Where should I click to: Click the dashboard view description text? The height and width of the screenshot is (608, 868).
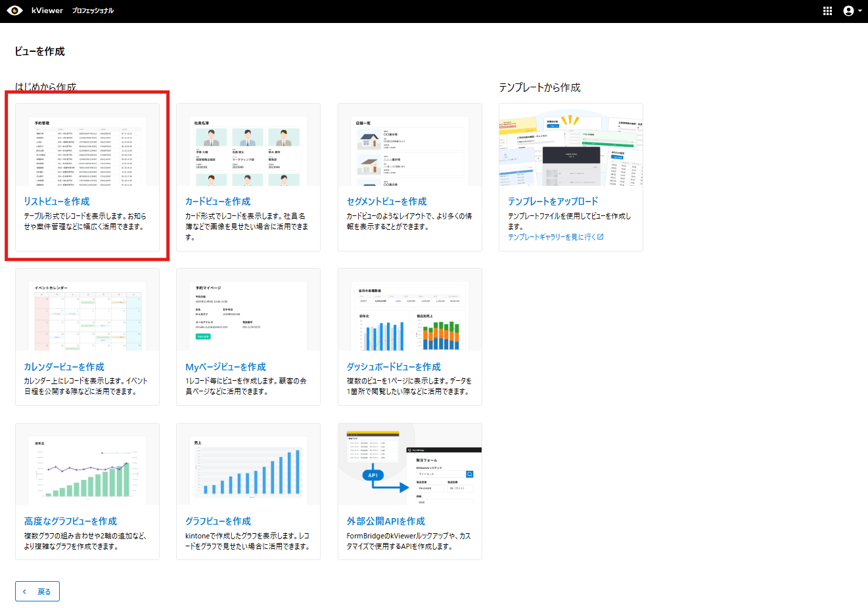(x=409, y=386)
